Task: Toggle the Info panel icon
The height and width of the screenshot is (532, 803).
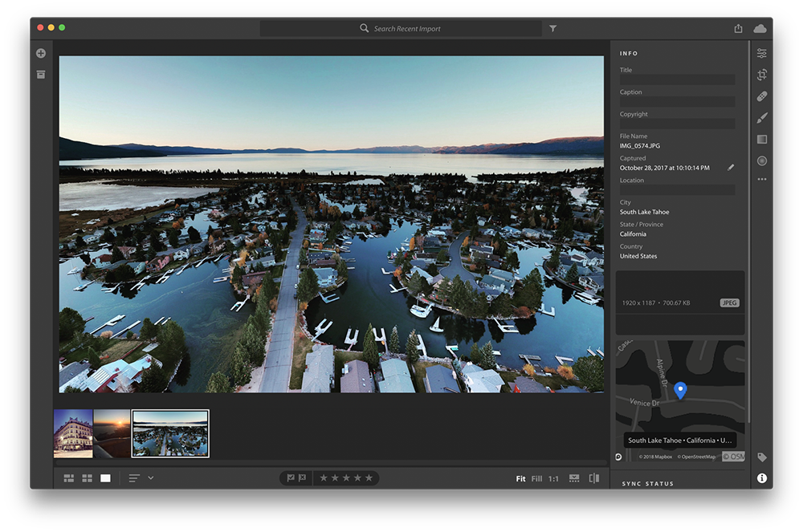Action: [x=762, y=477]
